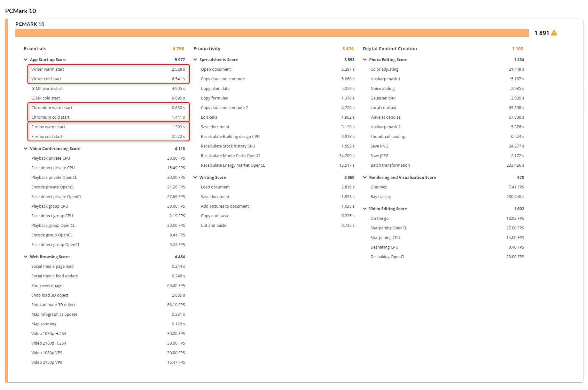
Task: Collapse the Spreadsheets Score section
Action: pos(195,60)
